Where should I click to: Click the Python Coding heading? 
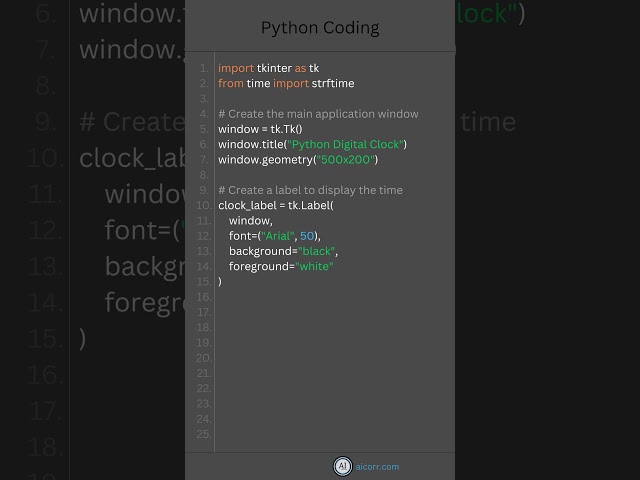320,28
